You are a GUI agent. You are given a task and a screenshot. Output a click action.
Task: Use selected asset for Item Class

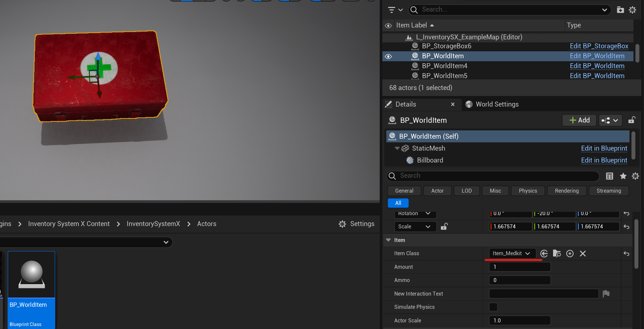(x=544, y=254)
